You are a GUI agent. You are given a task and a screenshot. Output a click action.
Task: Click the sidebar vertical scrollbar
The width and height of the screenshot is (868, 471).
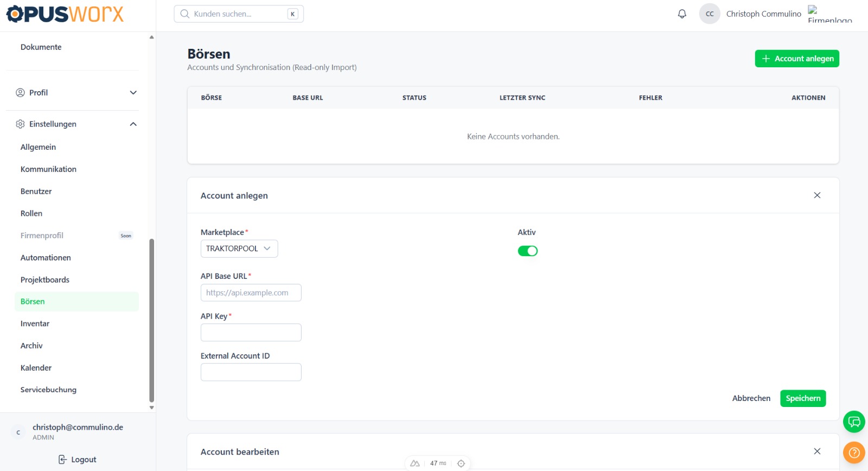point(152,320)
